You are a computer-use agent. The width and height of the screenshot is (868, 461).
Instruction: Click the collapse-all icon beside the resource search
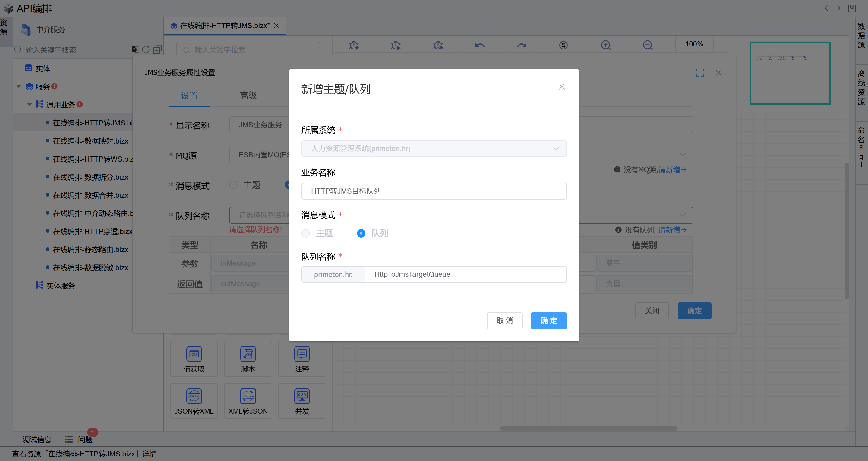pyautogui.click(x=157, y=49)
